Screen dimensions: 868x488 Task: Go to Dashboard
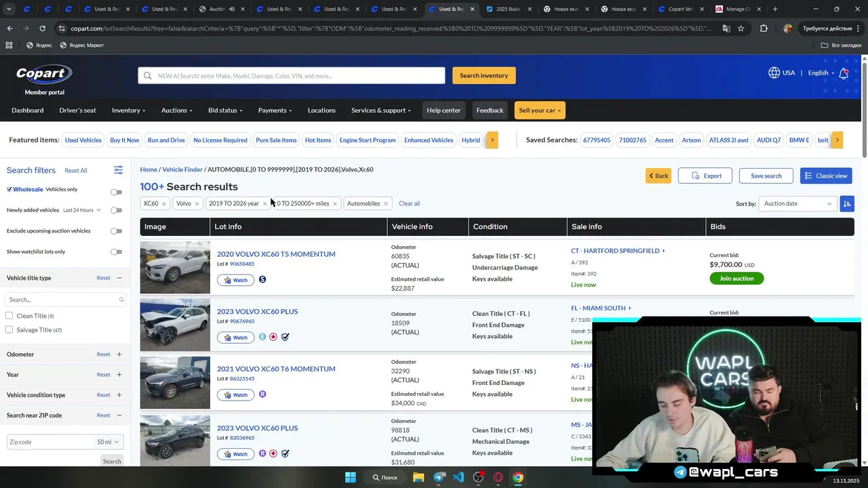(27, 110)
